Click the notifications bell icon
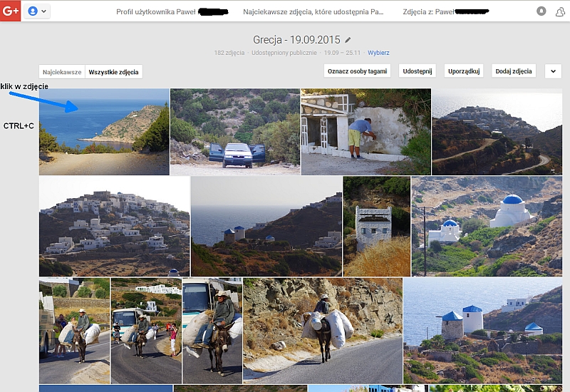The image size is (570, 392). pos(541,11)
